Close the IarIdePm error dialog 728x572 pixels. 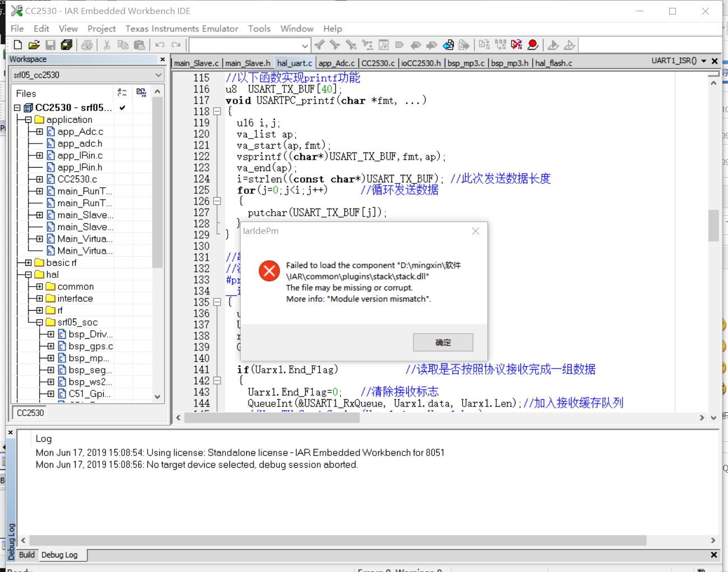coord(476,231)
